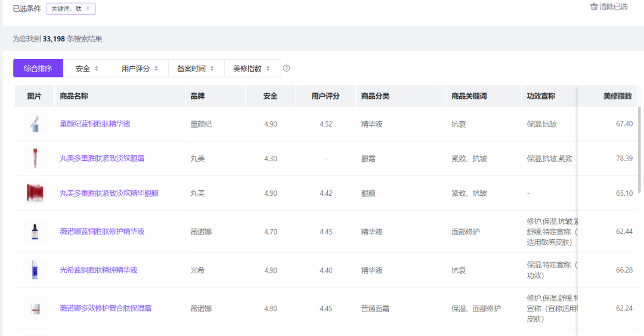Click the 清除已选 trash icon
The width and height of the screenshot is (644, 336).
coord(594,7)
